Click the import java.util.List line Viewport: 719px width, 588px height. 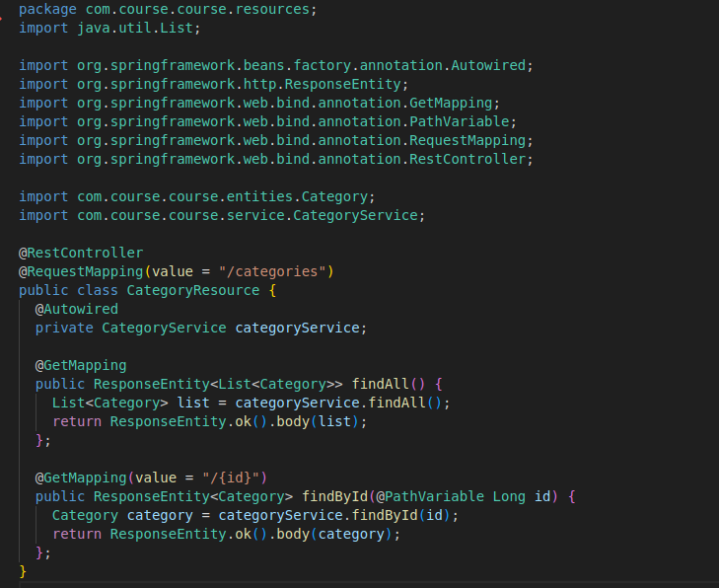109,28
